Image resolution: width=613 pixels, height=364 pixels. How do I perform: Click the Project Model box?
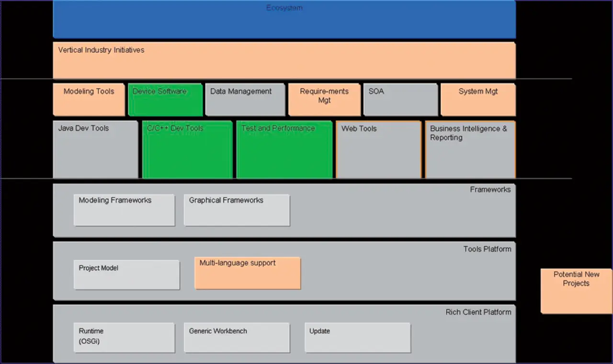click(126, 275)
